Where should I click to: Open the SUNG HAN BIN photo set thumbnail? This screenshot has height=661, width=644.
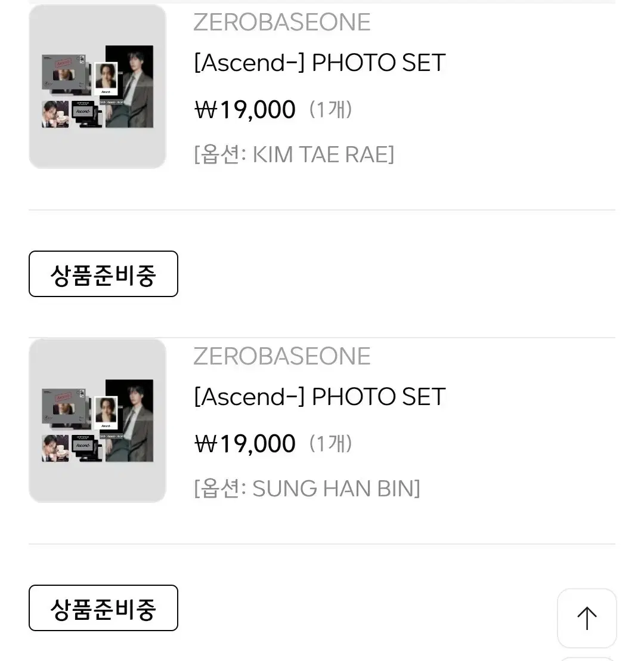coord(97,421)
